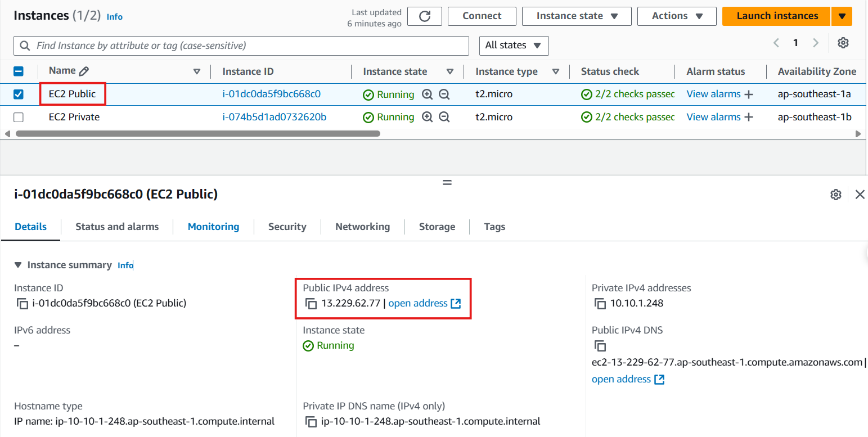Click scrollbar left arrow of table
868x437 pixels.
pos(7,134)
